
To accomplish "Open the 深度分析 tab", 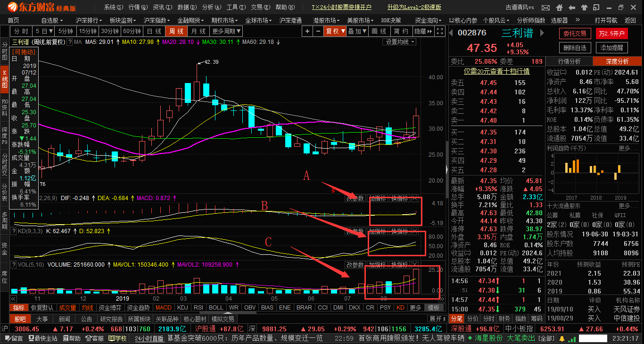I will click(617, 61).
